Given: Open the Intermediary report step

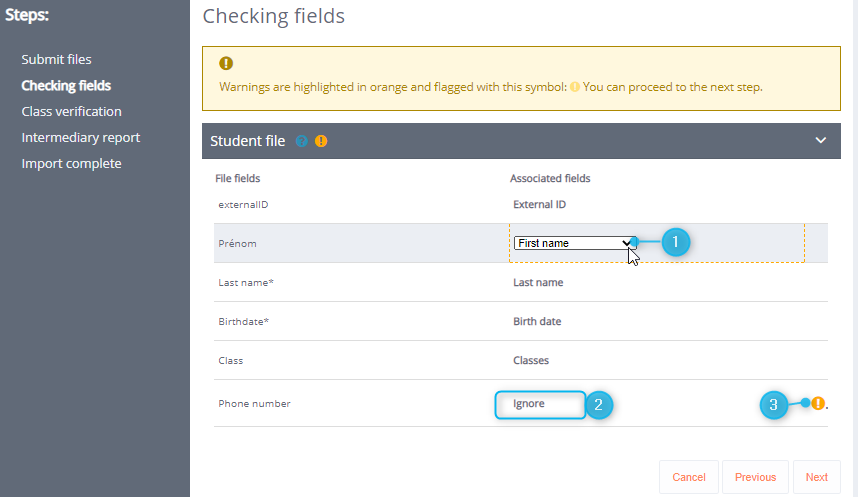Looking at the screenshot, I should [x=80, y=137].
